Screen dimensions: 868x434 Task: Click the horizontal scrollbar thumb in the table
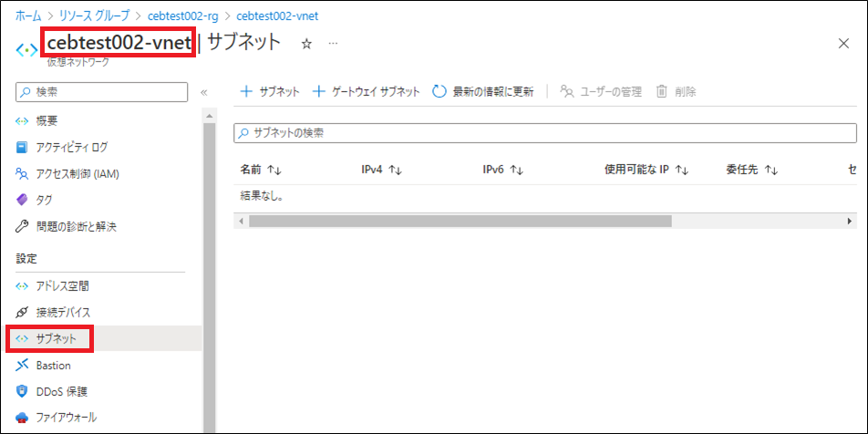[460, 221]
